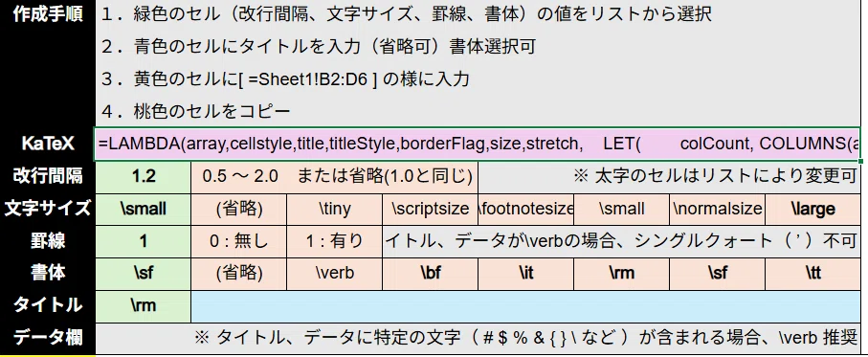Viewport: 868px width, 357px height.
Task: Open the green \rm title font cell
Action: point(144,305)
